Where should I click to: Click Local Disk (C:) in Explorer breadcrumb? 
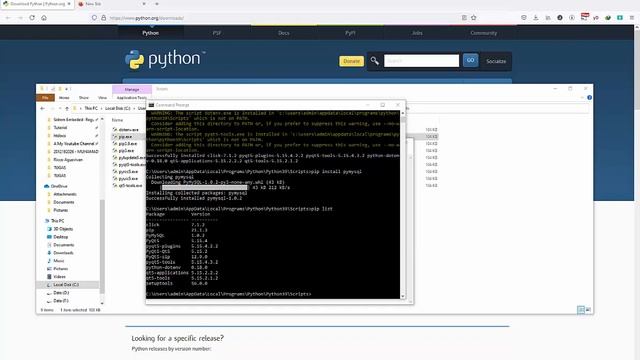[118, 109]
